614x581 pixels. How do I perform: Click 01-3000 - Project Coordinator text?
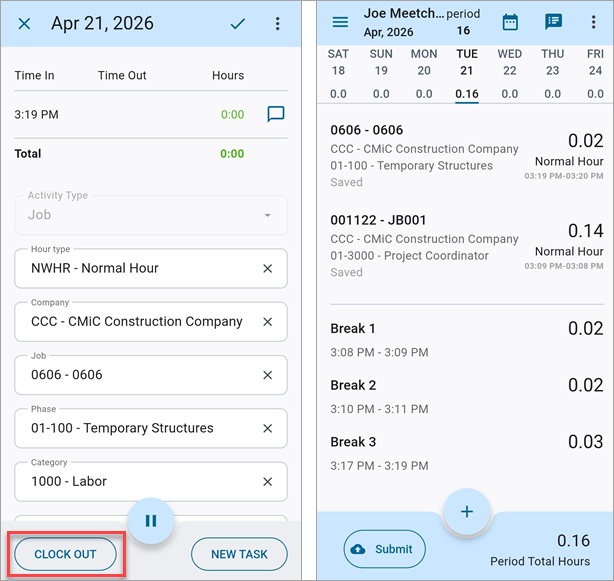pyautogui.click(x=409, y=256)
